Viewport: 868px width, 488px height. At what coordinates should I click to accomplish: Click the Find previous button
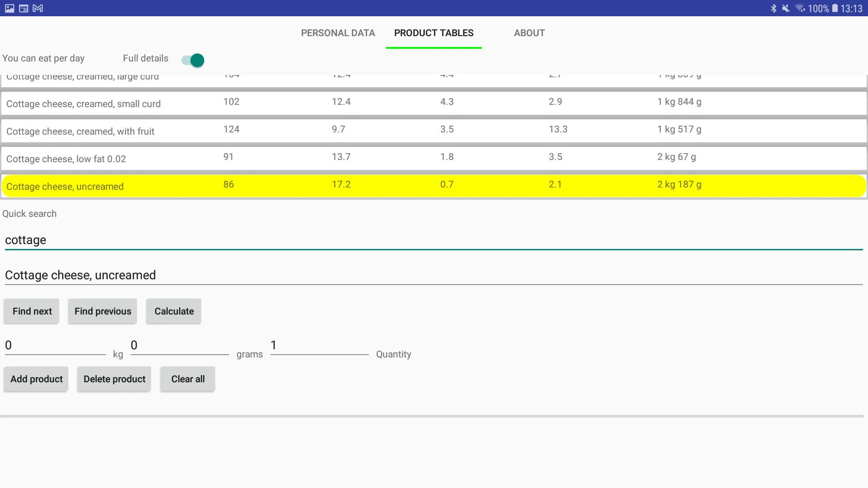pyautogui.click(x=103, y=311)
